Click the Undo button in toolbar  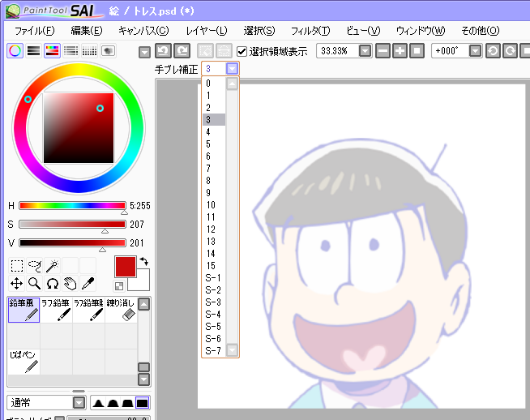[x=163, y=51]
